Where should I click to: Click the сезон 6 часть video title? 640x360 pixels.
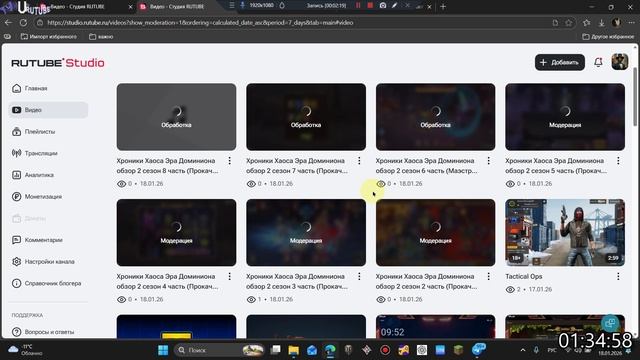(427, 166)
